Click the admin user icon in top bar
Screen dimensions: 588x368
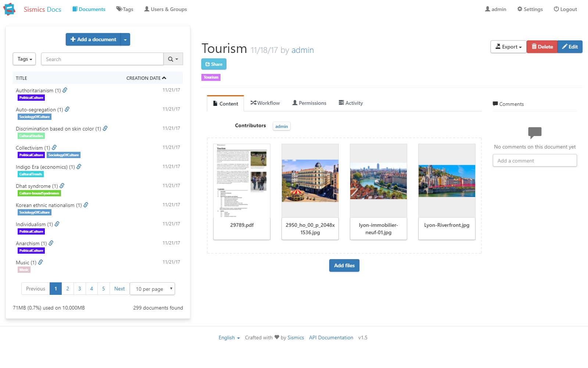[488, 9]
